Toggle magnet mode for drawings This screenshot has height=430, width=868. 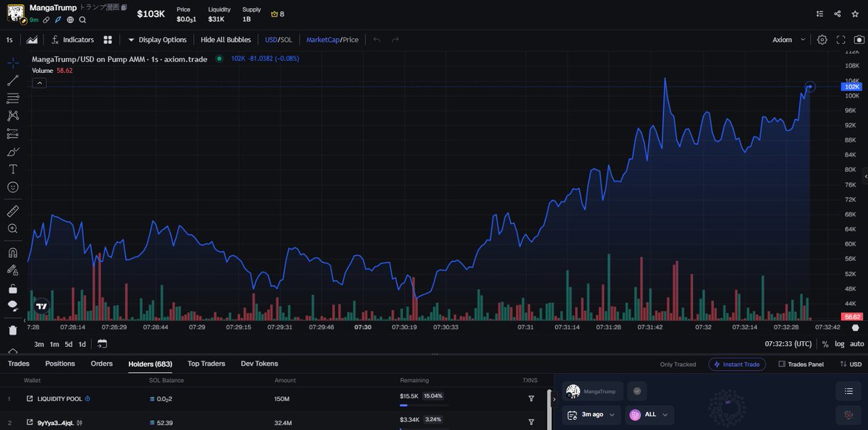(x=13, y=252)
